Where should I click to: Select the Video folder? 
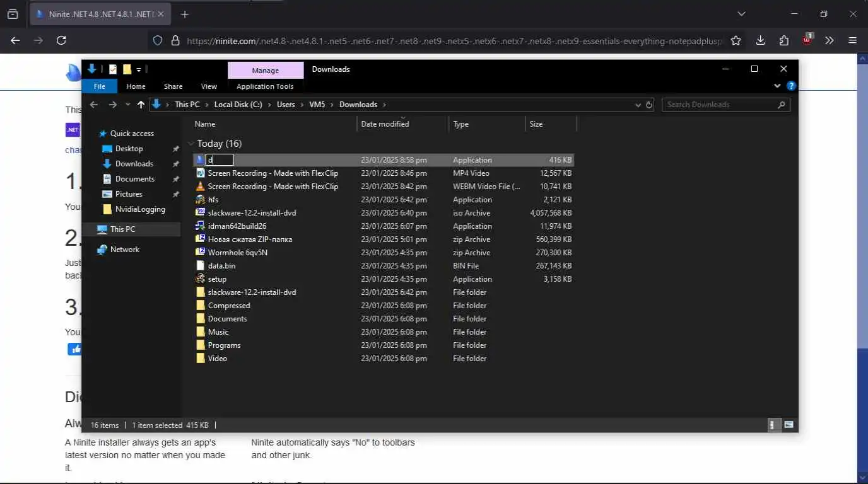coord(218,359)
